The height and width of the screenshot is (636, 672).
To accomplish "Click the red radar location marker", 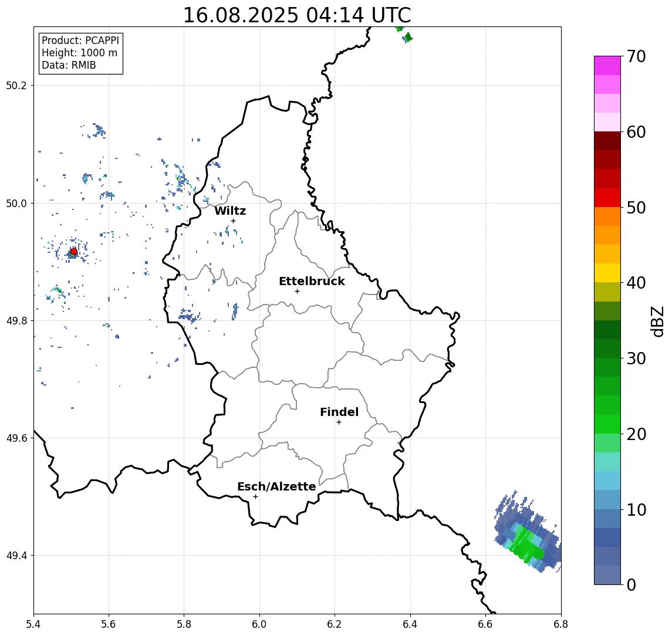I will pyautogui.click(x=74, y=252).
